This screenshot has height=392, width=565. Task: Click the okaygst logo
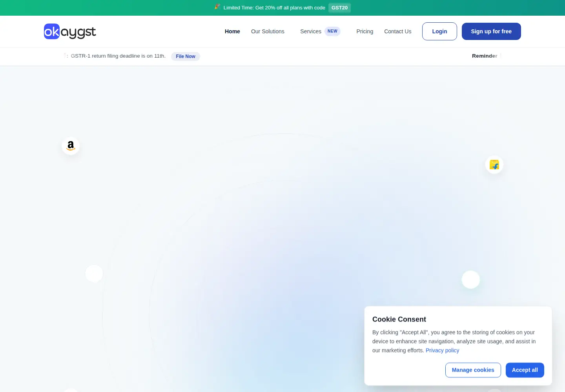(x=70, y=31)
